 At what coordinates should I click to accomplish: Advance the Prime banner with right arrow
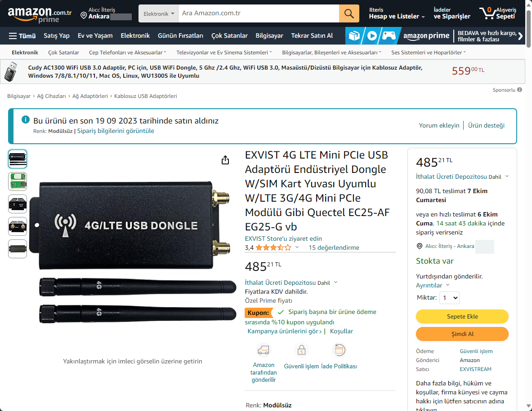pos(520,36)
